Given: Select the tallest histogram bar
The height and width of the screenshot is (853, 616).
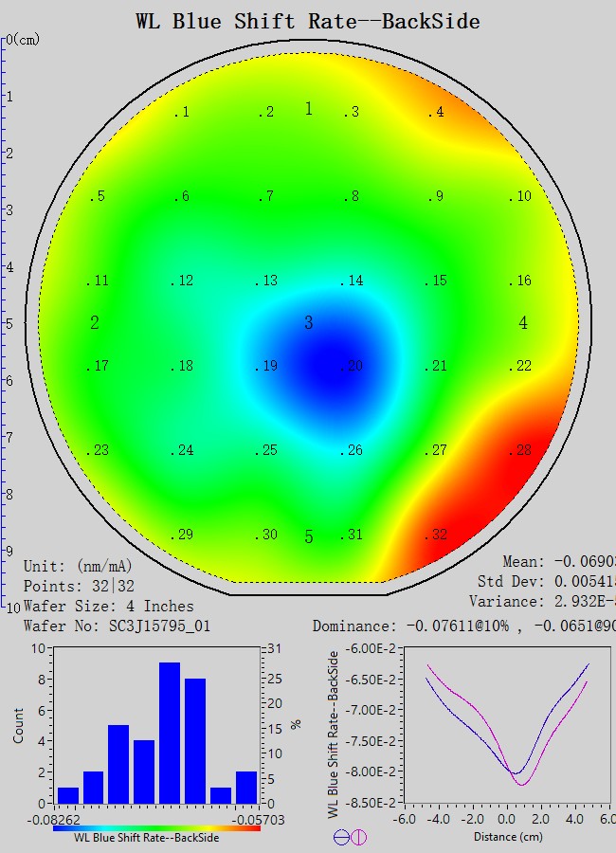Looking at the screenshot, I should [x=170, y=732].
